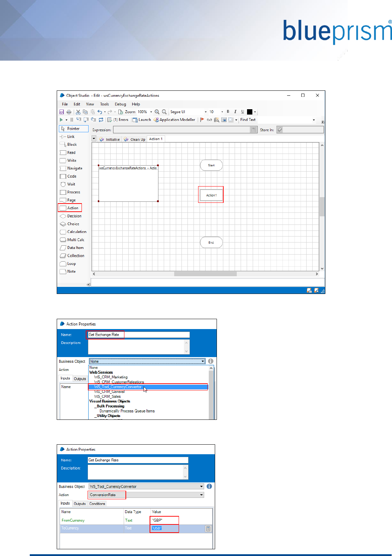The width and height of the screenshot is (392, 556).
Task: Click the Zoom In magnifier icon
Action: 157,112
